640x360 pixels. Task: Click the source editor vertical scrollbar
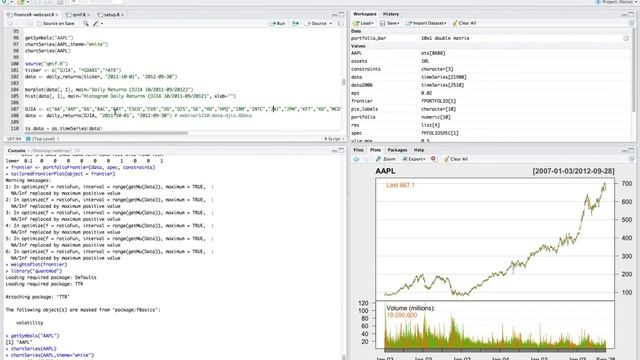[x=343, y=82]
